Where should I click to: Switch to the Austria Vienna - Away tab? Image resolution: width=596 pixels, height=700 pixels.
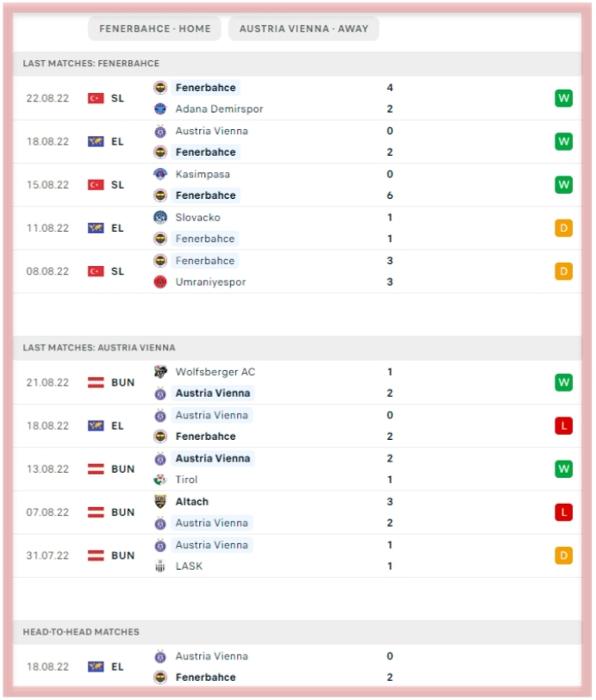point(303,28)
